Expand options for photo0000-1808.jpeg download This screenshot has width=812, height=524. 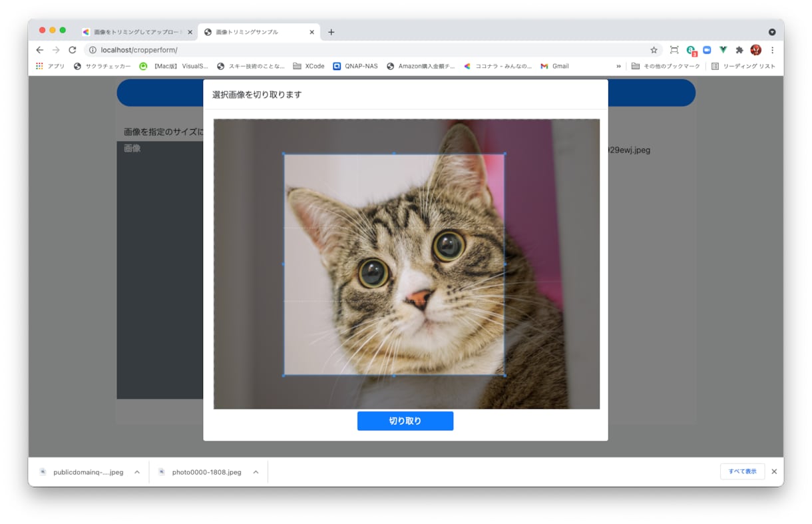pyautogui.click(x=256, y=472)
